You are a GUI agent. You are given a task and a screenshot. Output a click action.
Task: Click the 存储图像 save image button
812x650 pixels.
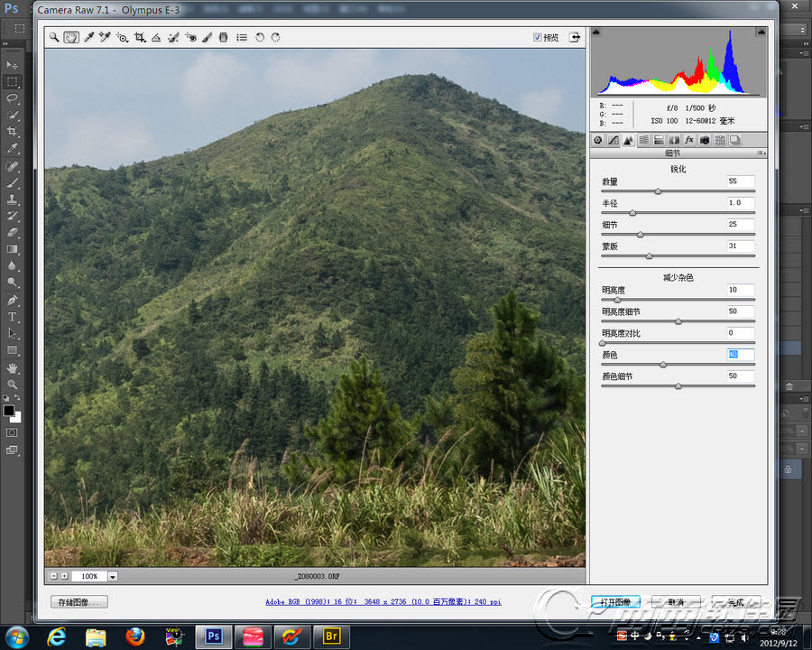pos(79,602)
